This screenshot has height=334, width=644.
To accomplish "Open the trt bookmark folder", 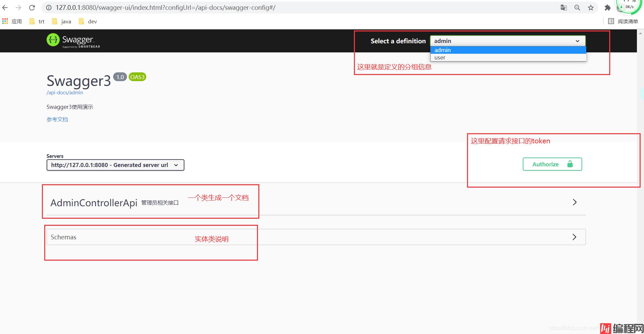I will coord(37,21).
